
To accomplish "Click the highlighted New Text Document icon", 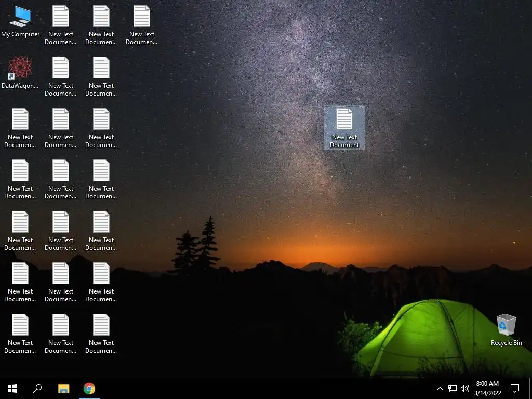I will tap(344, 128).
